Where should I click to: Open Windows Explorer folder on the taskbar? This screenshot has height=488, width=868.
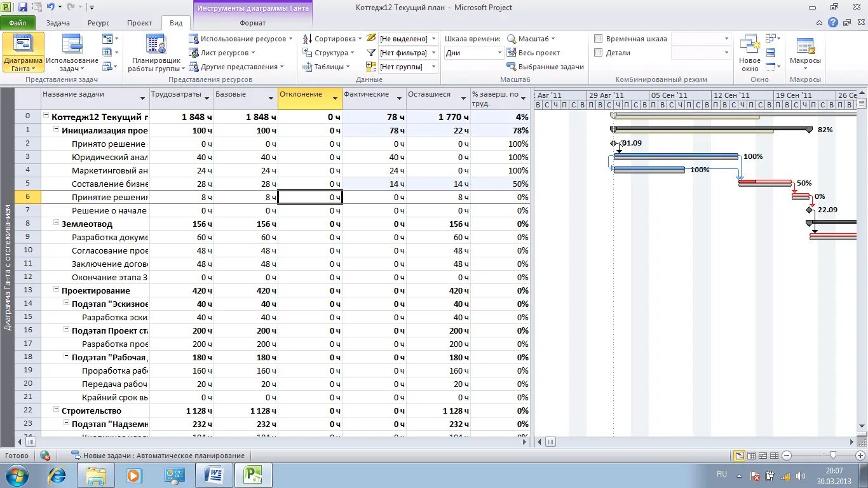tap(97, 475)
